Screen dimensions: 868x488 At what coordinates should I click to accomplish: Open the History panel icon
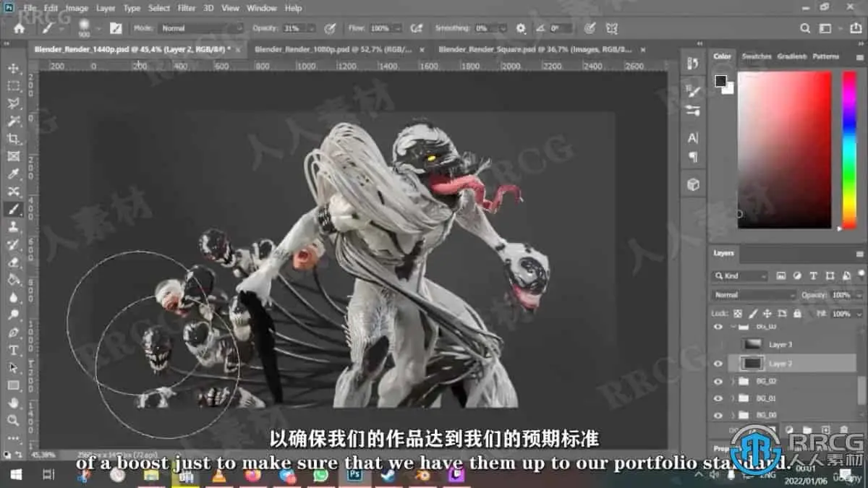tap(693, 64)
